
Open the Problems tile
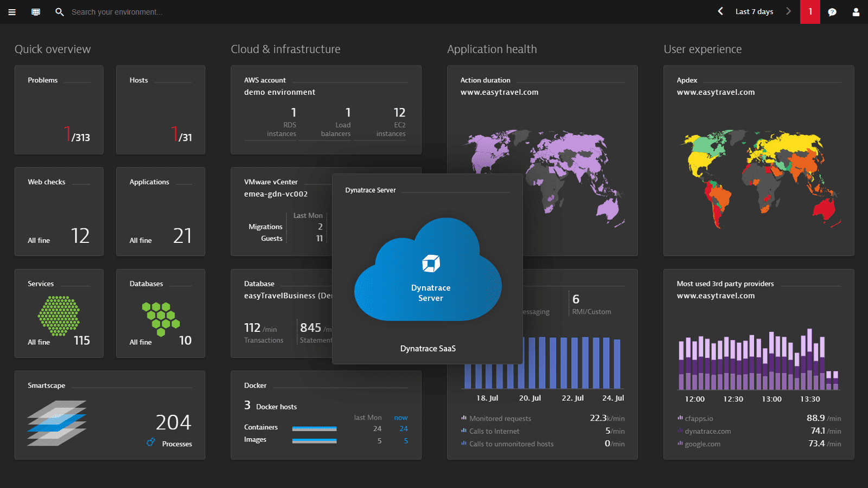59,110
